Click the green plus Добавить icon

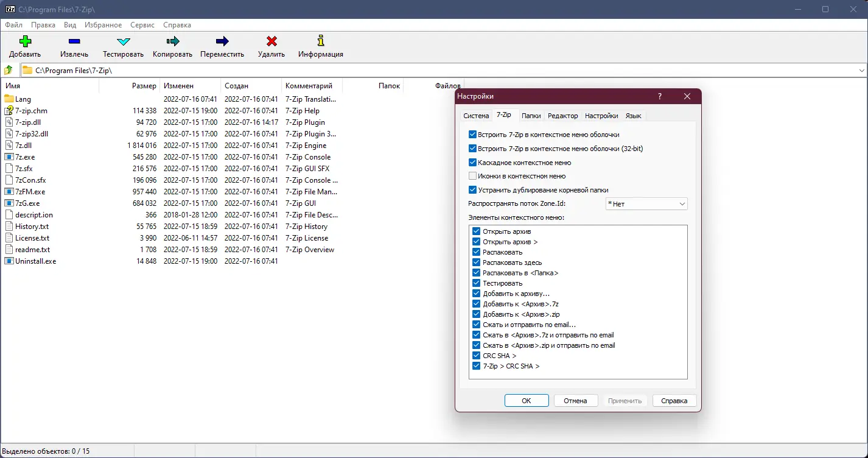click(x=25, y=41)
